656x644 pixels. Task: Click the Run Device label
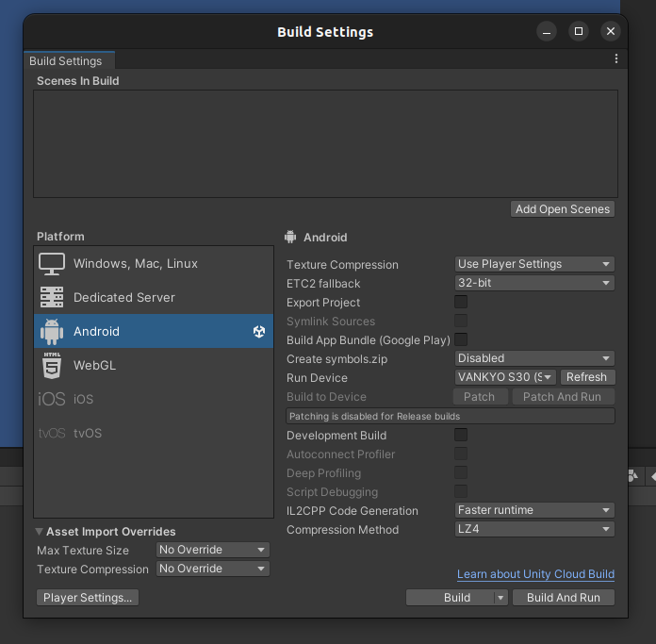click(317, 378)
